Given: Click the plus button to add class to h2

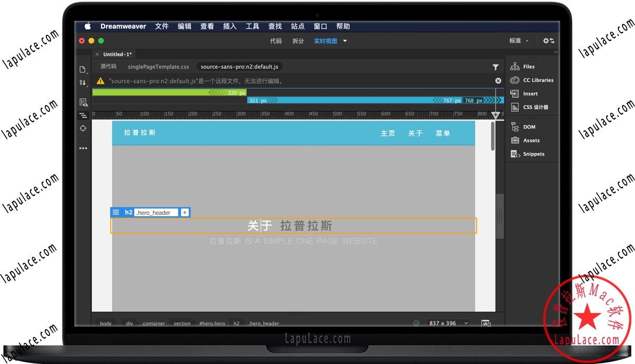Looking at the screenshot, I should (x=185, y=212).
